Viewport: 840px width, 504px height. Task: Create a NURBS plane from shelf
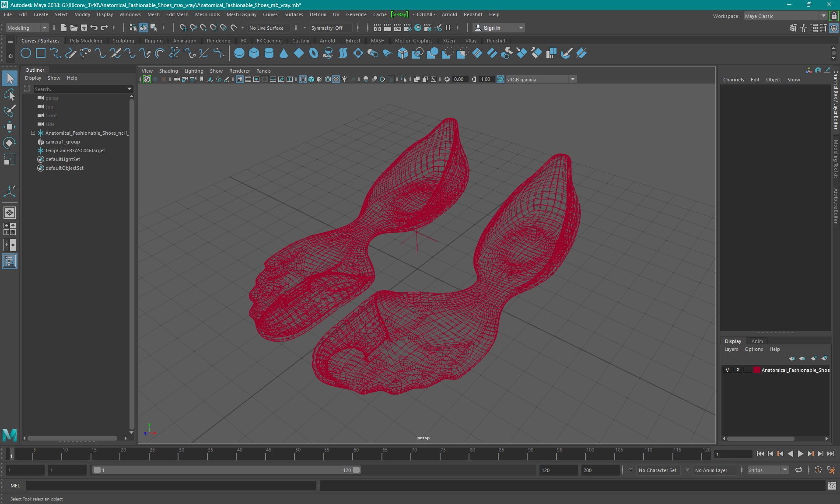tap(299, 53)
